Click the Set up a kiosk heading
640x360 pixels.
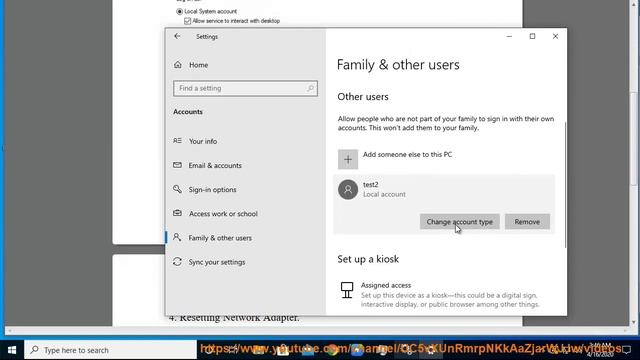[x=368, y=259]
